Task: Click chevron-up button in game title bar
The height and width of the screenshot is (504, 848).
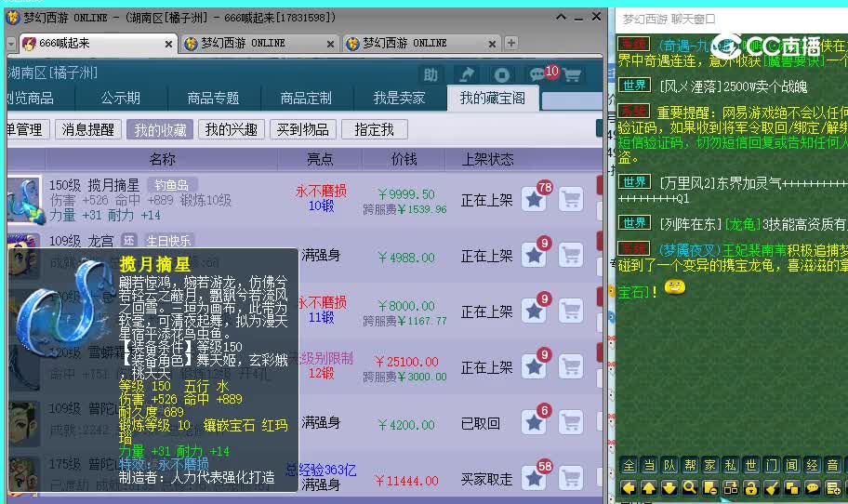Action: 561,18
